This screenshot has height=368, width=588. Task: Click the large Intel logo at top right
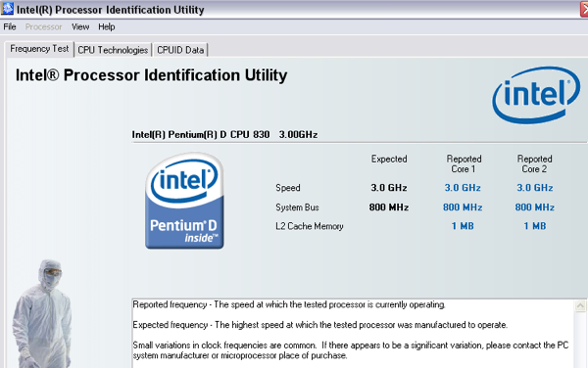(536, 95)
